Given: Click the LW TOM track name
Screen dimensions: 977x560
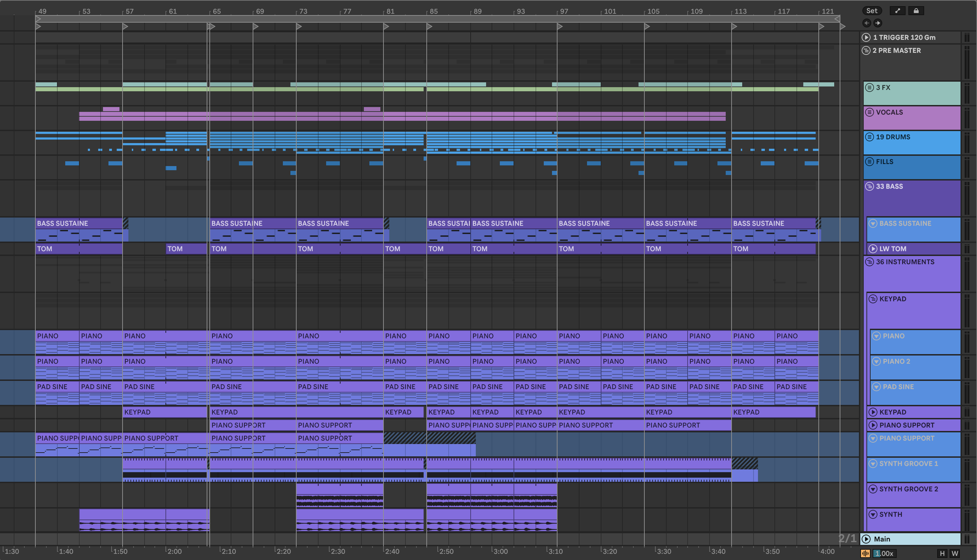Looking at the screenshot, I should coord(892,249).
